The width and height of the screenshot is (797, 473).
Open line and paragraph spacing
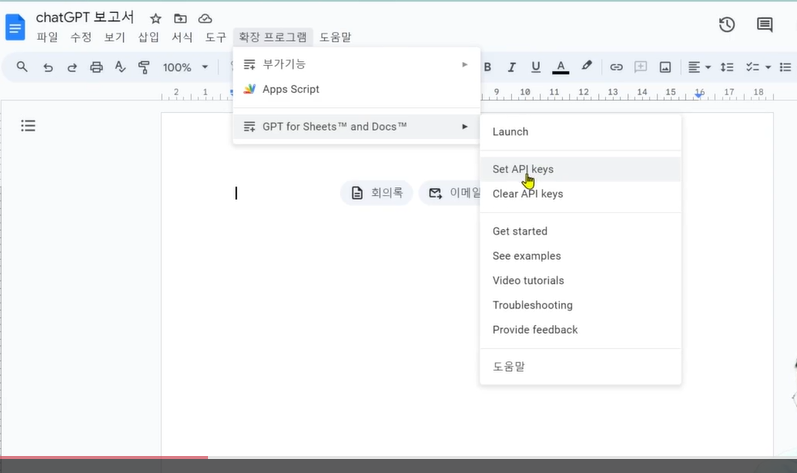point(727,67)
